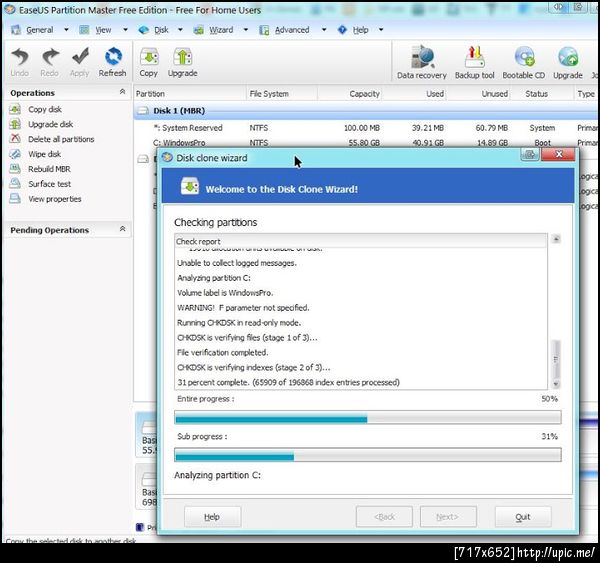Viewport: 600px width, 563px height.
Task: Open the General menu dropdown arrow
Action: click(x=66, y=29)
